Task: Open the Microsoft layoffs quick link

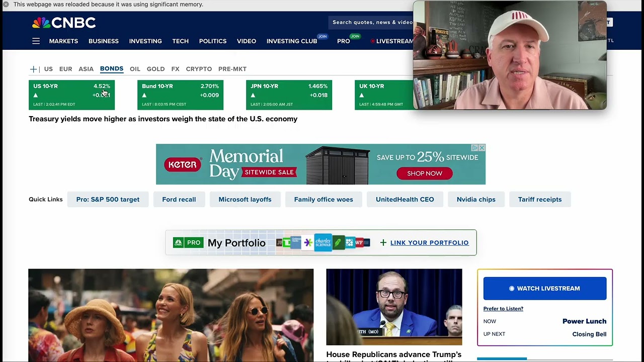Action: coord(245,200)
